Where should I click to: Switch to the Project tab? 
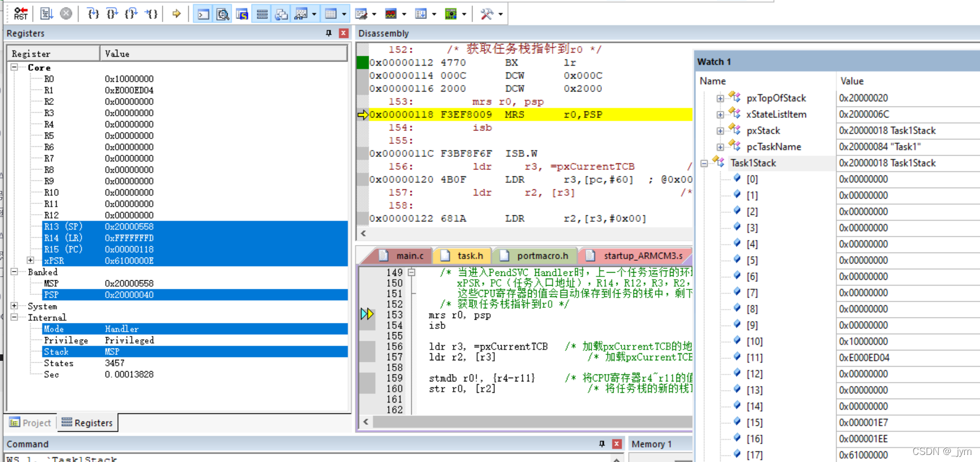click(x=30, y=423)
